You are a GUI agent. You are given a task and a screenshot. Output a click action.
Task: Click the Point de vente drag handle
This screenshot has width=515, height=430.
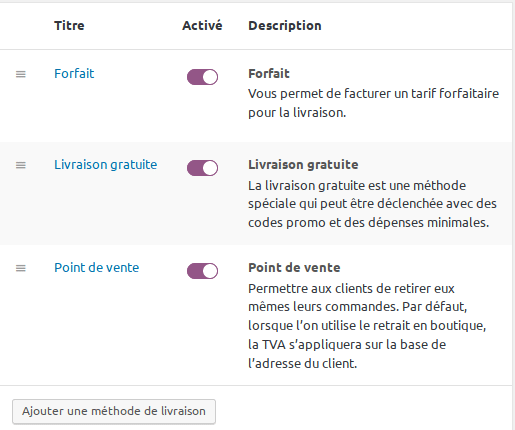[21, 268]
